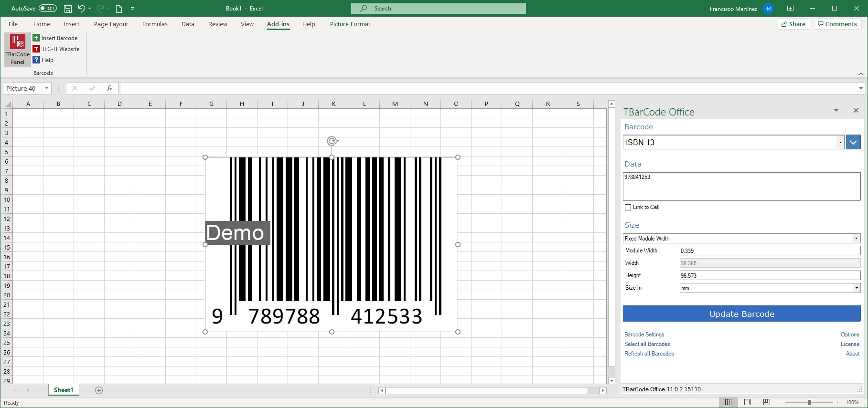
Task: Redo the last action
Action: [x=100, y=9]
